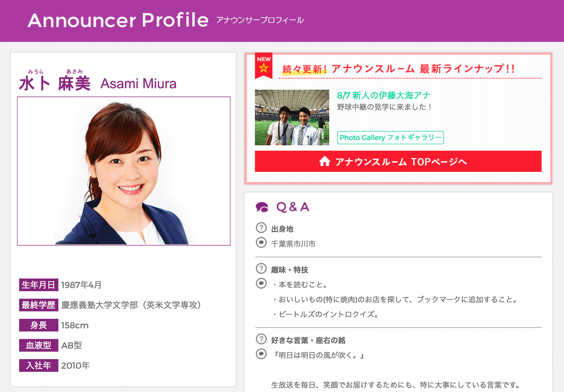Click the answer bubble icon beside 本を読むこと

coord(261,283)
